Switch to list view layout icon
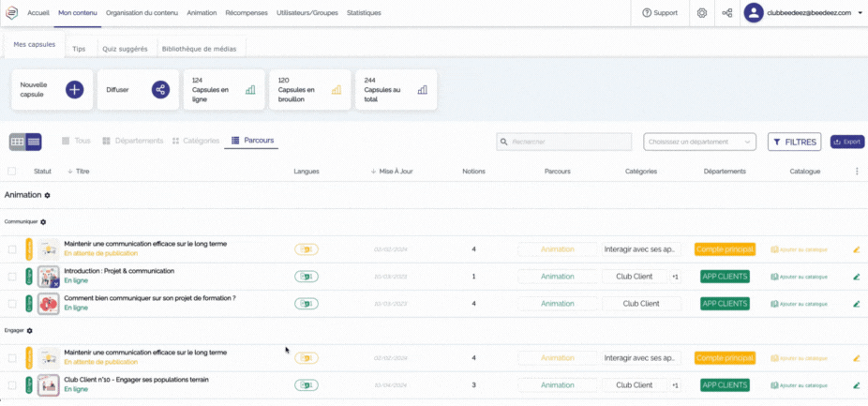The width and height of the screenshot is (868, 406). [34, 142]
